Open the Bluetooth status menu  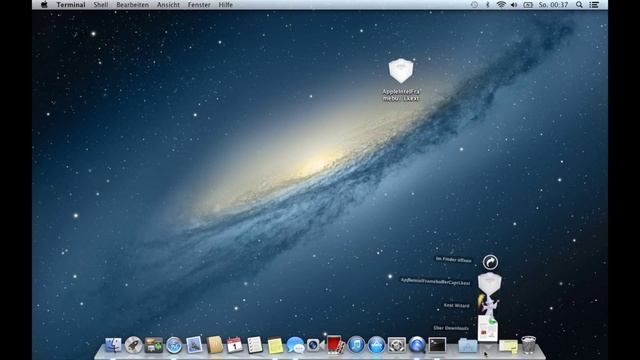tap(487, 5)
